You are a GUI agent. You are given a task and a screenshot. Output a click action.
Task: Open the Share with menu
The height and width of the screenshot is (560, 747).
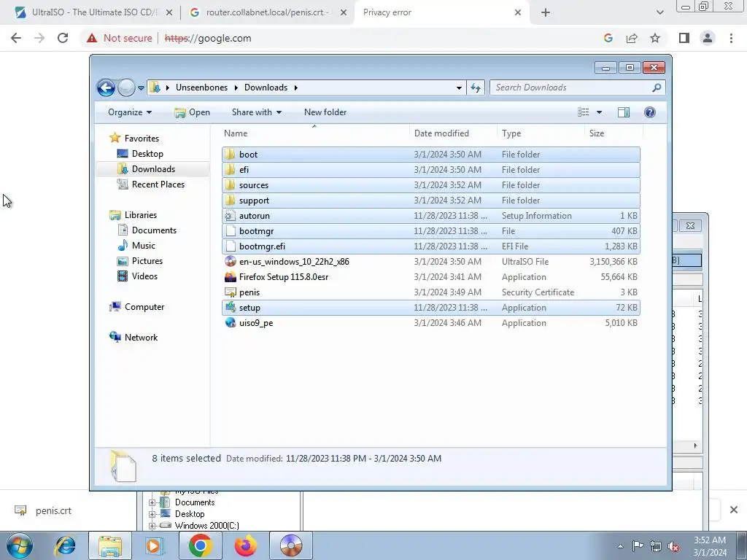256,112
